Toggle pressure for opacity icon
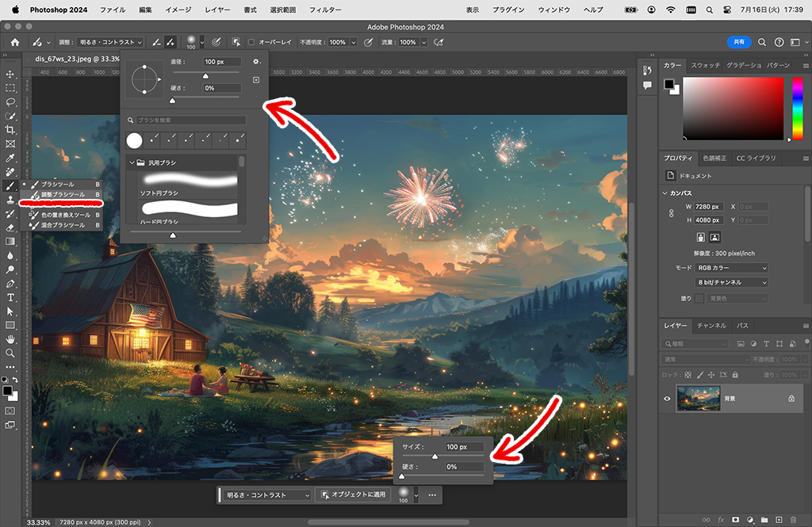Screen dimensions: 812x527 [x=368, y=43]
